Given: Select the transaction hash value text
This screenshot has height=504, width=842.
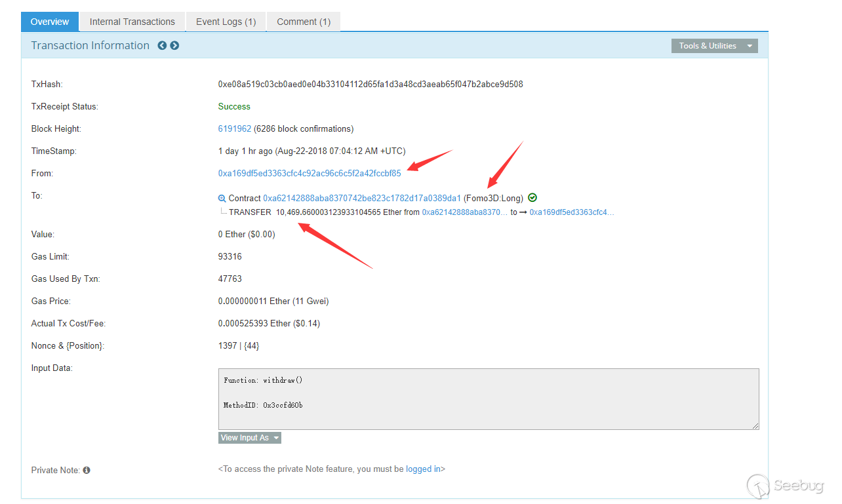Looking at the screenshot, I should (x=371, y=85).
